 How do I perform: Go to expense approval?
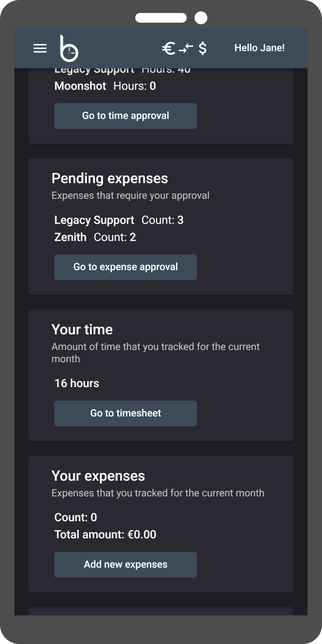(125, 267)
